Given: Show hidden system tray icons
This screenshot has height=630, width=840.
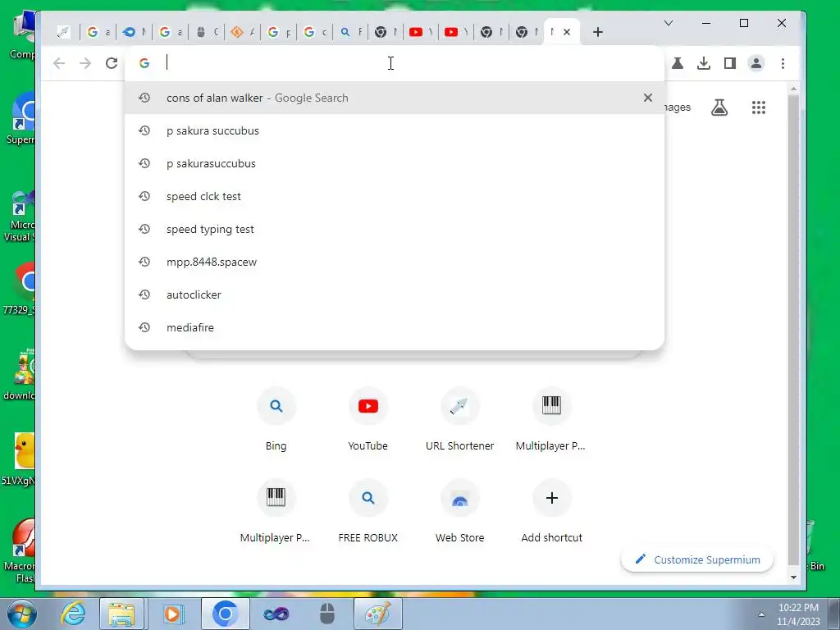Looking at the screenshot, I should (x=761, y=614).
